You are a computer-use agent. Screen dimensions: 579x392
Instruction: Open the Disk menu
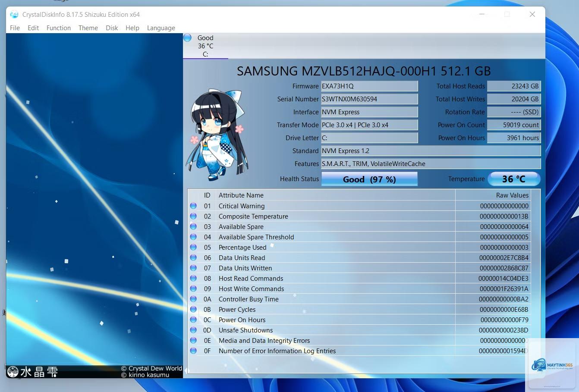pyautogui.click(x=112, y=28)
